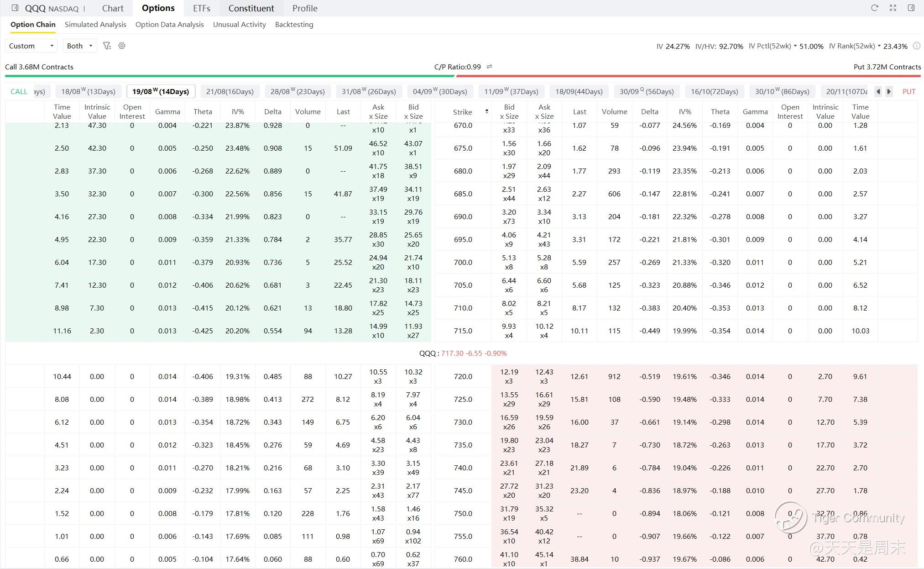This screenshot has width=924, height=569.
Task: Toggle the right sidebar panel icon
Action: 911,8
